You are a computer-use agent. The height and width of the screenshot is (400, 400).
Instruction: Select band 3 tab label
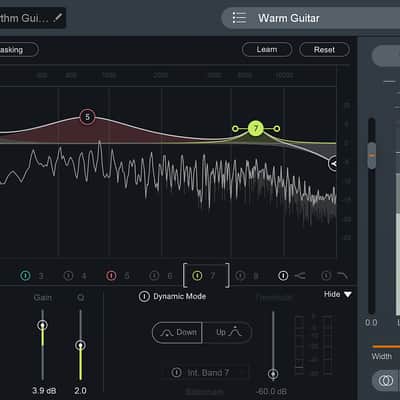(x=41, y=276)
